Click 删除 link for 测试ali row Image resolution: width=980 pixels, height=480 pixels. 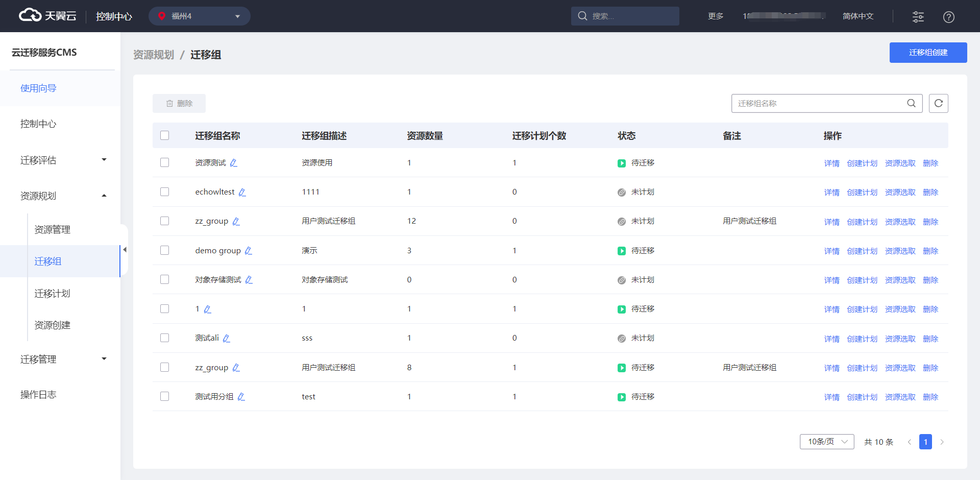tap(931, 339)
